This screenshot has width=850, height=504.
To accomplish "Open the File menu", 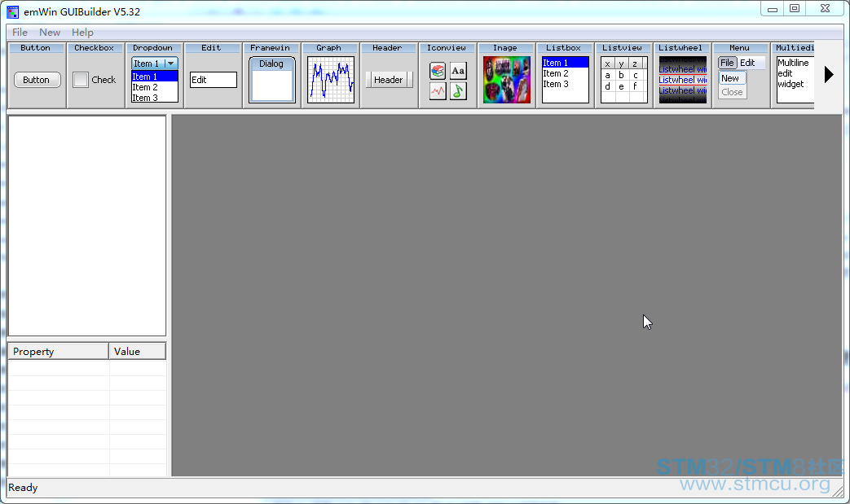I will click(x=20, y=33).
